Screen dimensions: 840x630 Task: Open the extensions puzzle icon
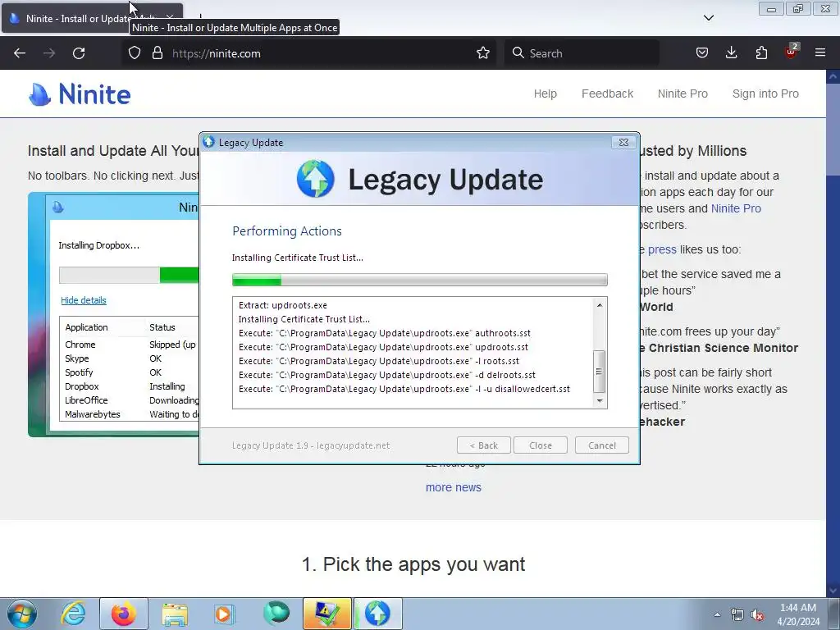point(761,53)
